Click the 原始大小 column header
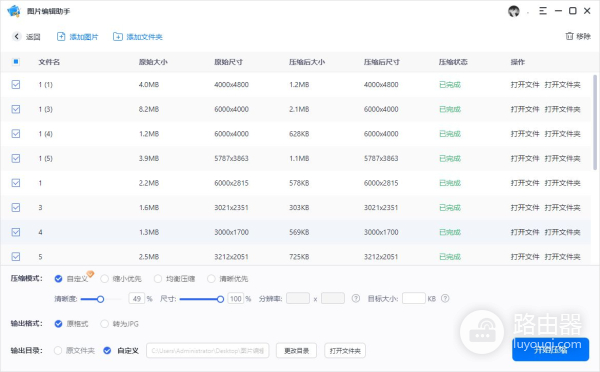 coord(153,62)
